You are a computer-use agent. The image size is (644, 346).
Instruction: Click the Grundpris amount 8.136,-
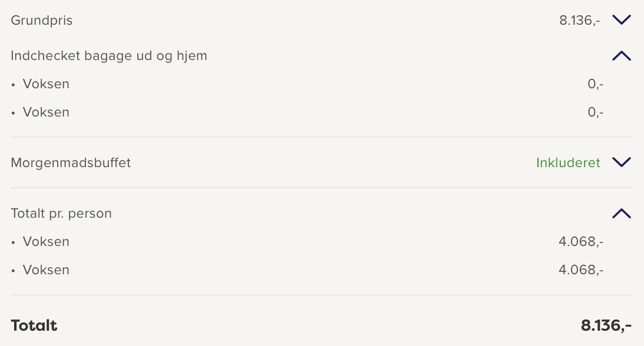click(x=579, y=21)
